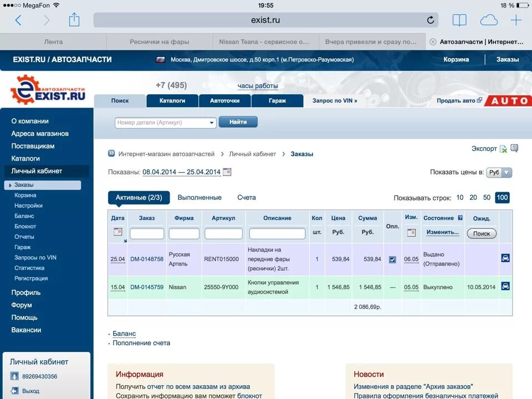This screenshot has height=399, width=532.
Task: Open order DM-0145759 link
Action: [146, 287]
